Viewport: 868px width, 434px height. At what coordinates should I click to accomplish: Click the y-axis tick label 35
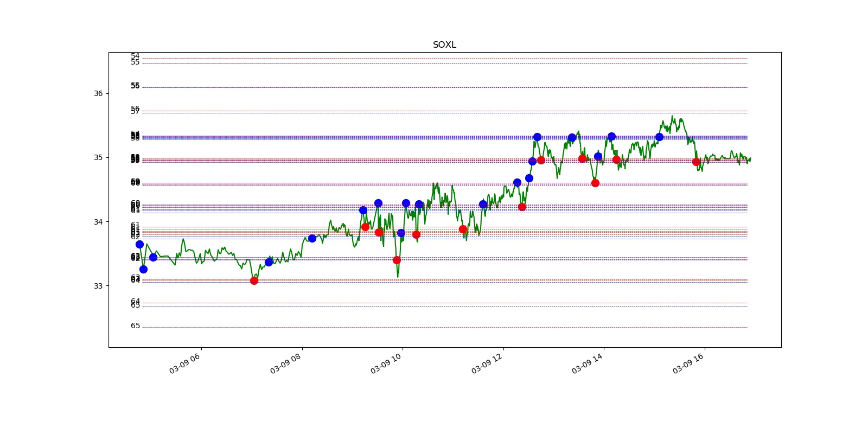pos(98,157)
